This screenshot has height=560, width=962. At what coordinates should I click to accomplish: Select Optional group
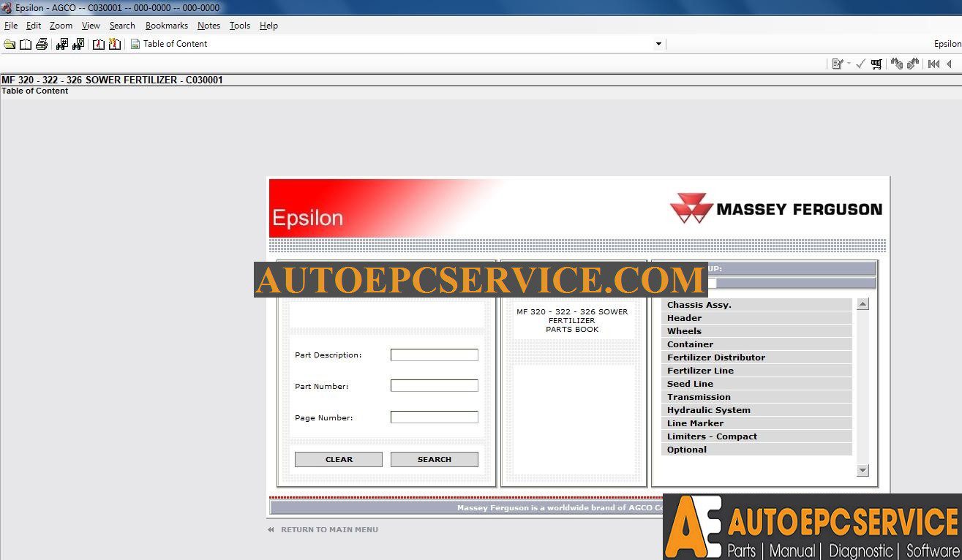(x=756, y=450)
